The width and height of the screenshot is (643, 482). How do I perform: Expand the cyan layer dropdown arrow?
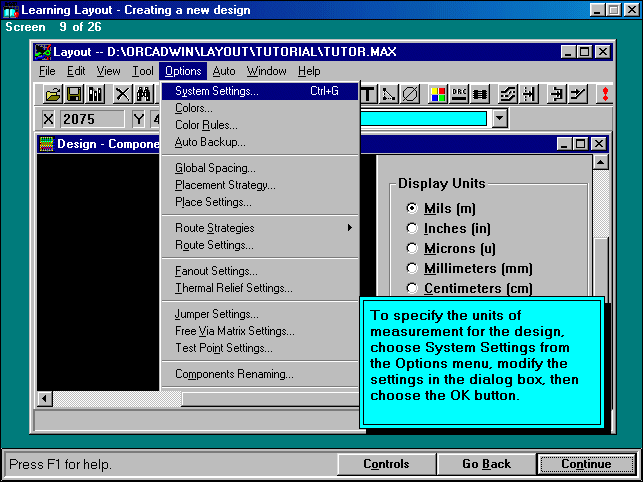[x=500, y=119]
